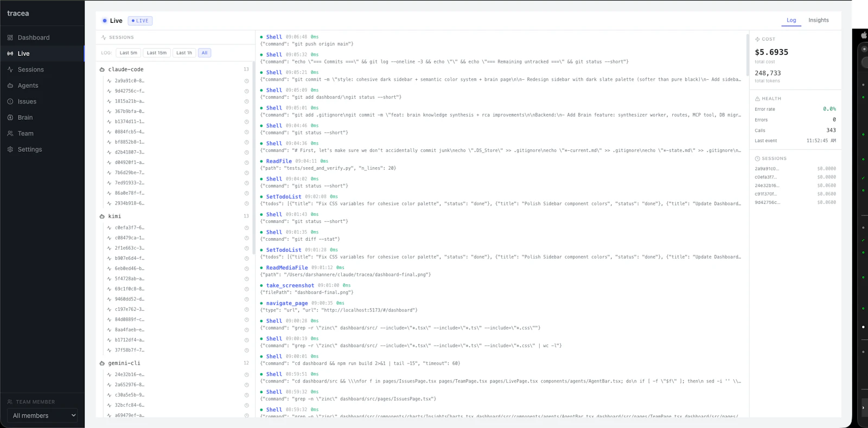Image resolution: width=868 pixels, height=428 pixels.
Task: Click clock icon for session 0884fcb5-4
Action: 246,132
